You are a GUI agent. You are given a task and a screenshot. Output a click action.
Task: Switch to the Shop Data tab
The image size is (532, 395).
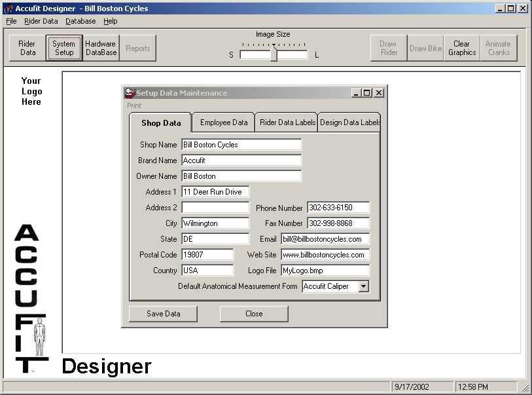[x=161, y=123]
